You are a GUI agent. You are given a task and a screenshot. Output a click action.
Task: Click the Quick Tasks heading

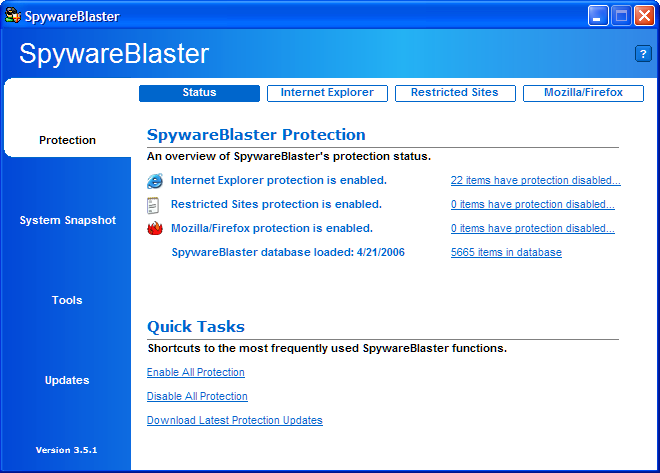[x=196, y=327]
